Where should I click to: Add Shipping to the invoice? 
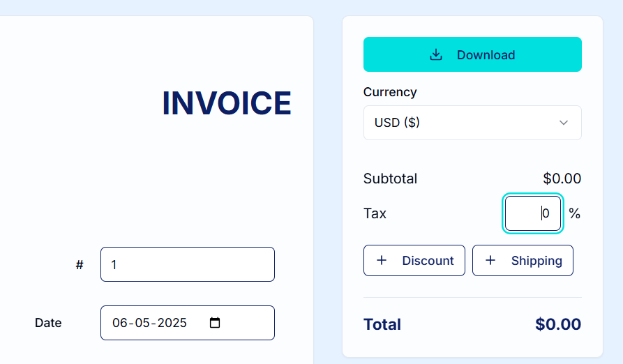[523, 260]
